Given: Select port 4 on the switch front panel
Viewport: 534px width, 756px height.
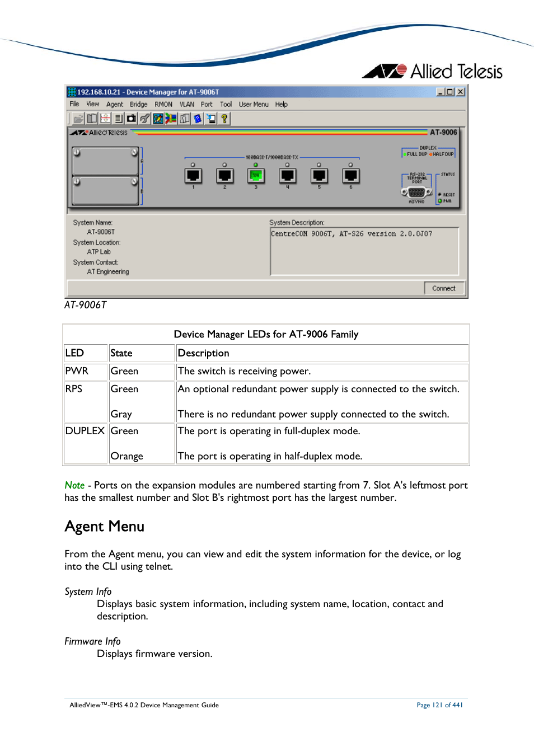Looking at the screenshot, I should tap(288, 176).
